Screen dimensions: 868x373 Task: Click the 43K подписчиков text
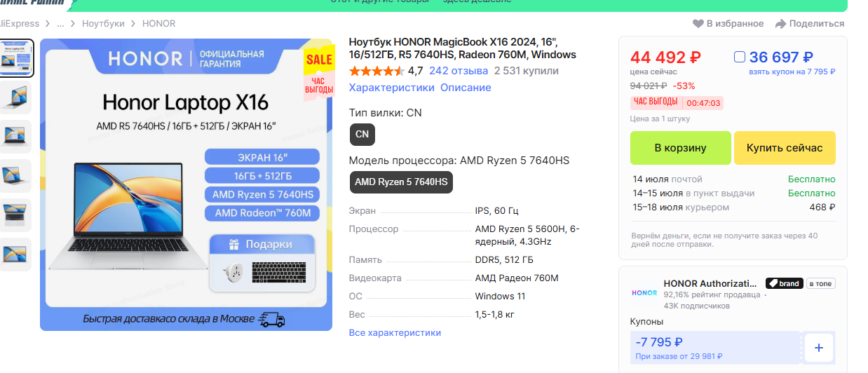[697, 306]
